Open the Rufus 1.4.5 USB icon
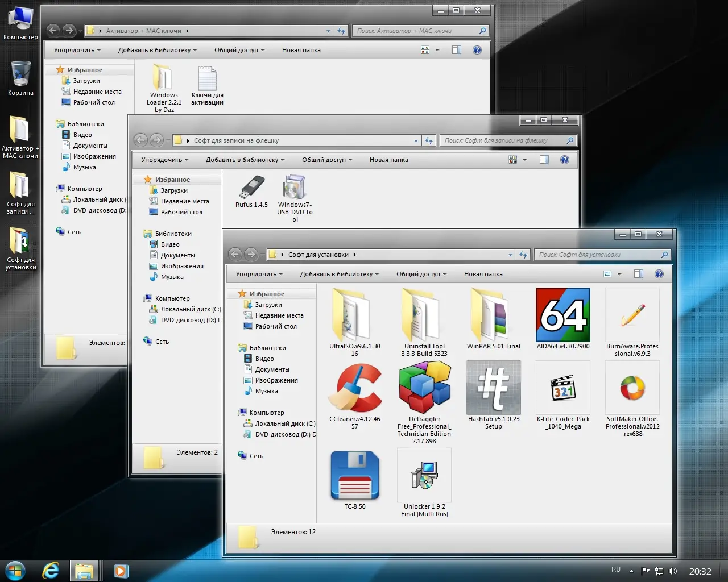Viewport: 728px width, 582px height. click(251, 188)
